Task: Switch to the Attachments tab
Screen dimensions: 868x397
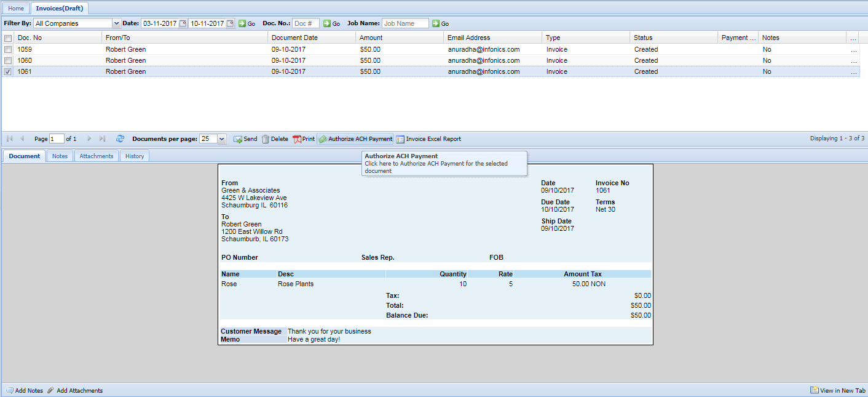Action: 97,156
